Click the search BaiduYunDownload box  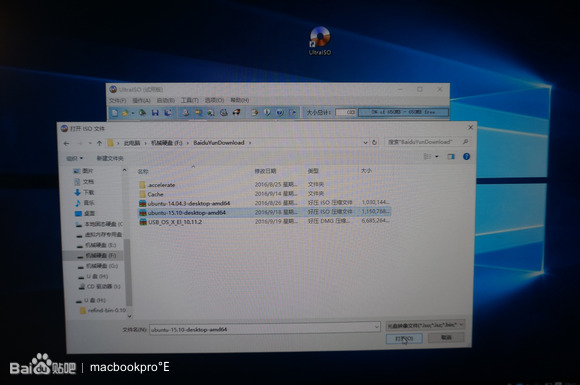[x=428, y=142]
